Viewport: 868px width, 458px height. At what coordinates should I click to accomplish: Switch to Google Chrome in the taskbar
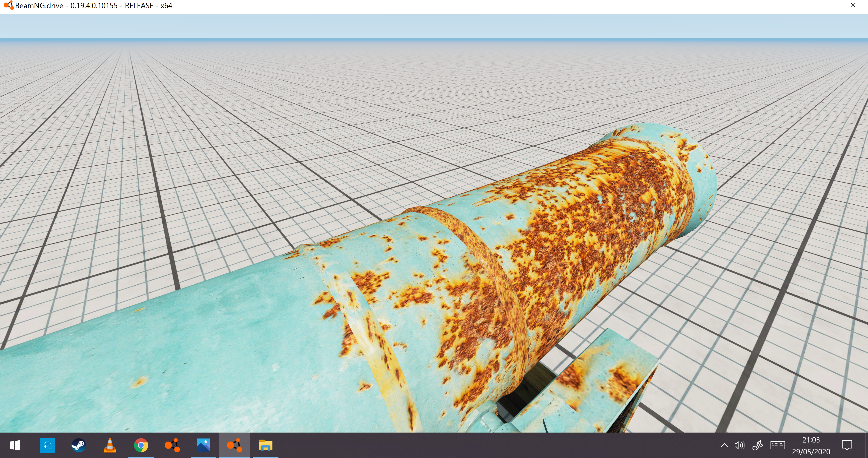(x=141, y=445)
